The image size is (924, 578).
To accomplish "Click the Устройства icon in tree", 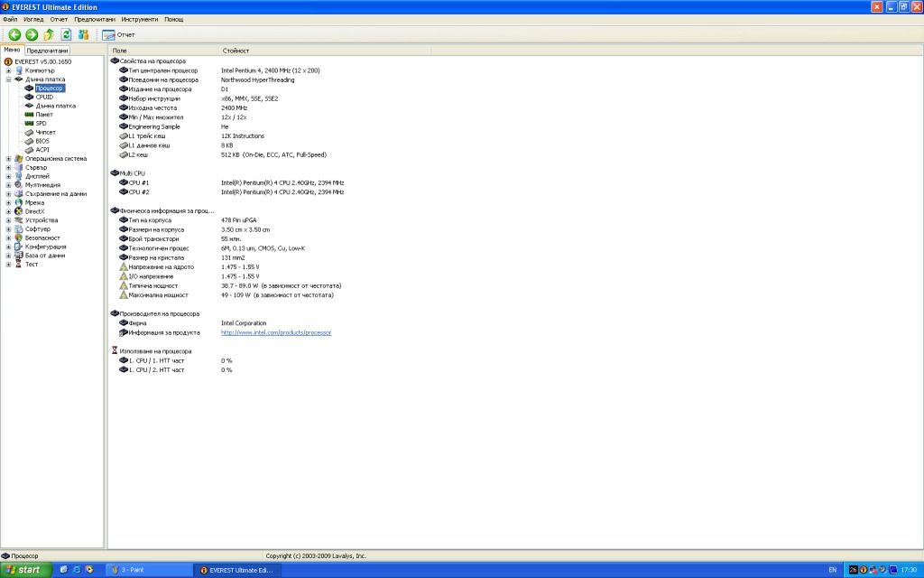I will (19, 220).
